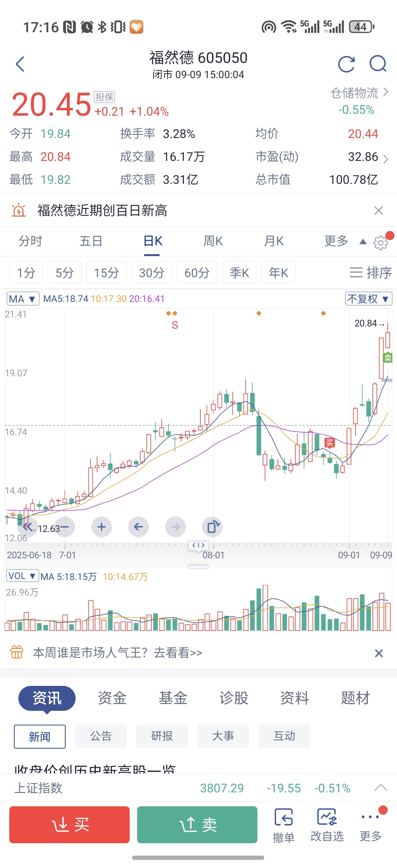Viewport: 397px width, 868px height.
Task: Select 互动 interaction filter
Action: 284,736
